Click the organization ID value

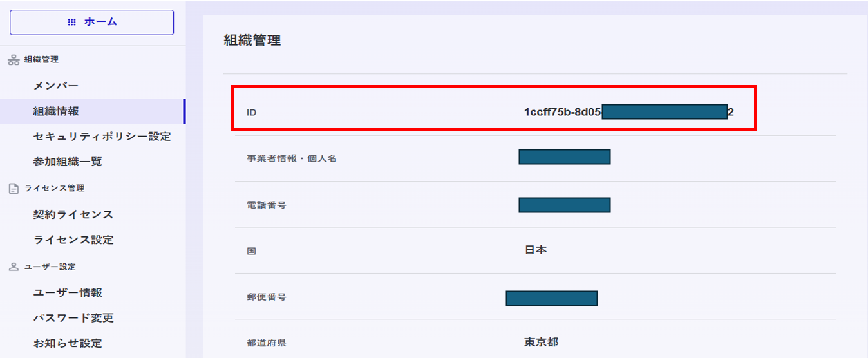point(629,112)
